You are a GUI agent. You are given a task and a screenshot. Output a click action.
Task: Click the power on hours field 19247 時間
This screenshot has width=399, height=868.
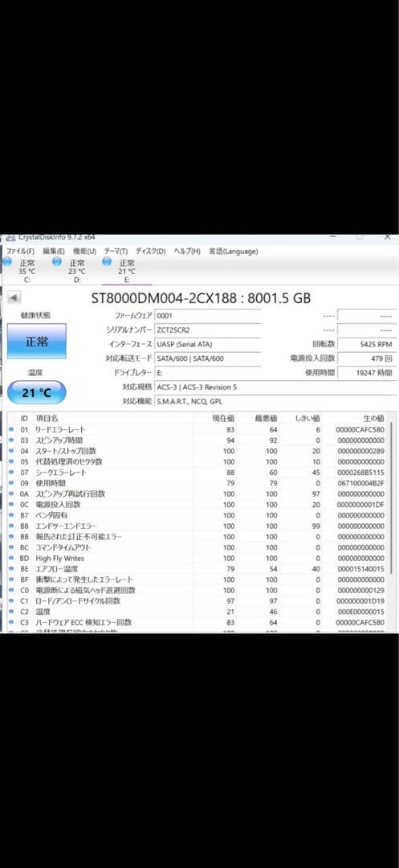tap(367, 373)
